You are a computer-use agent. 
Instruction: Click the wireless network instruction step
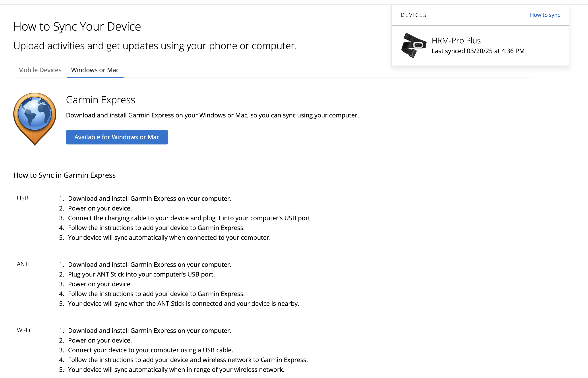pyautogui.click(x=188, y=360)
